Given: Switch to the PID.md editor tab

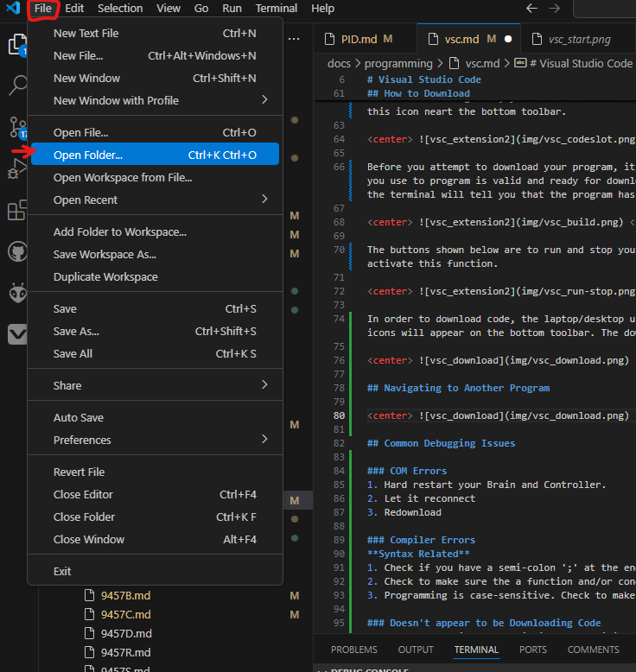Looking at the screenshot, I should 365,40.
